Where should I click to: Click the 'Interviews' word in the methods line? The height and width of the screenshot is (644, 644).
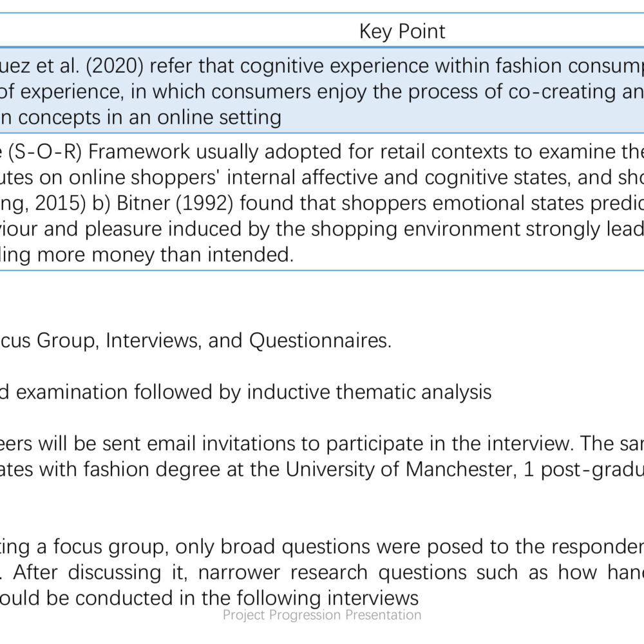[x=154, y=341]
